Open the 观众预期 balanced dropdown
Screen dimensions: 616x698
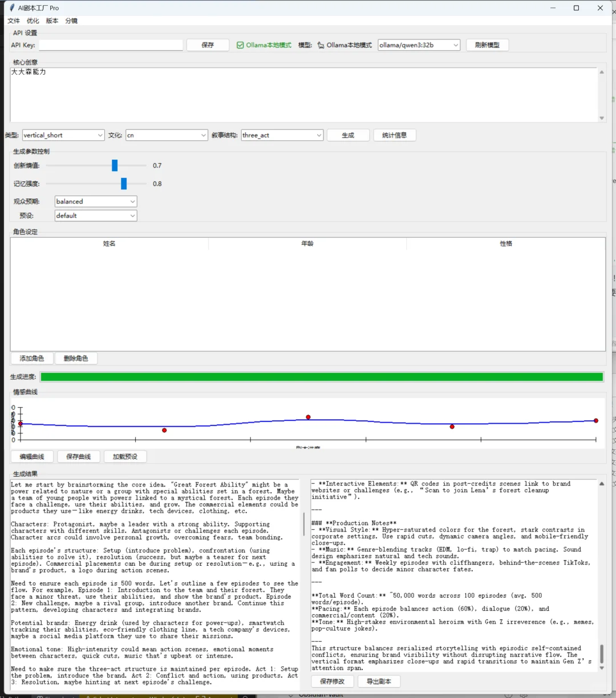pyautogui.click(x=96, y=201)
